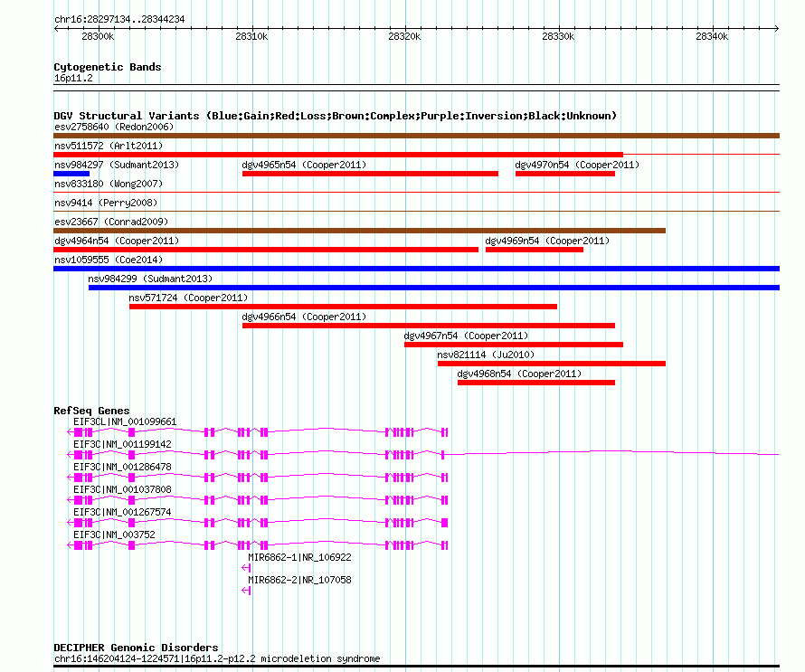Click the dgv4968n54 (Cooper2011) label
This screenshot has height=672, width=805.
519,374
